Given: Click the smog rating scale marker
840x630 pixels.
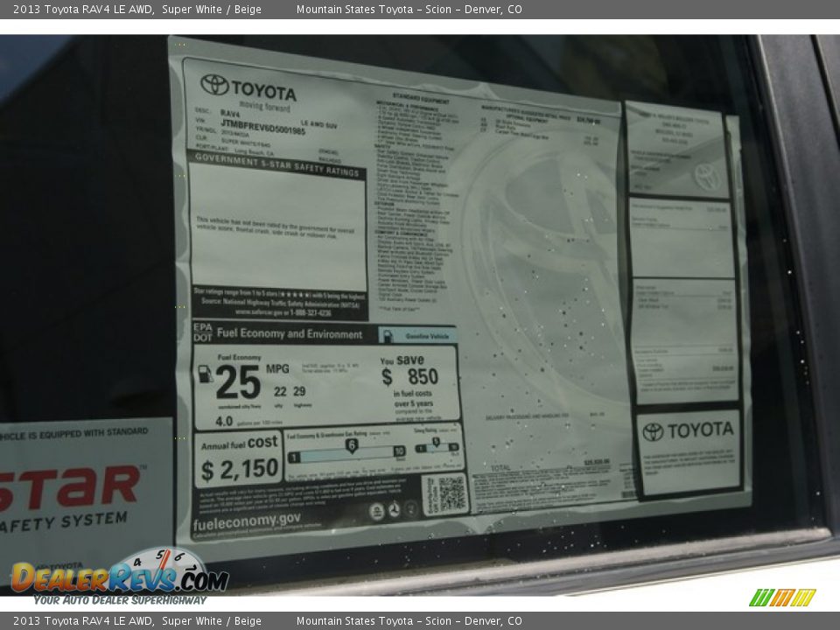Looking at the screenshot, I should point(437,443).
